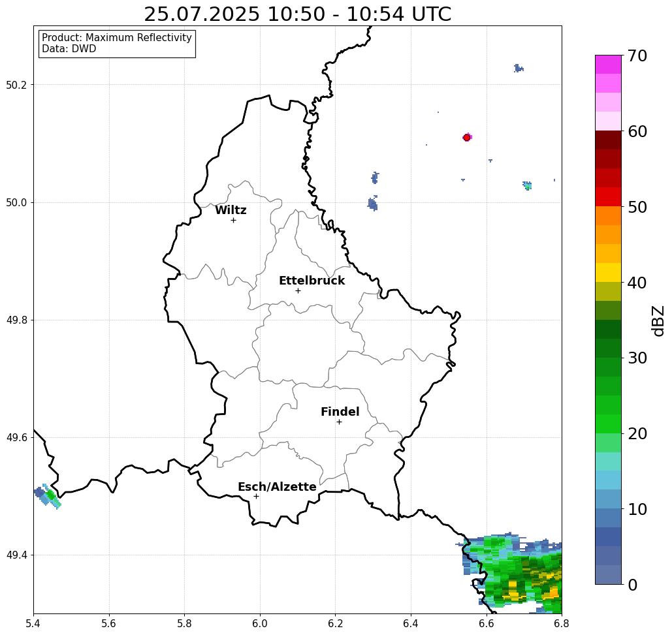Click the Ettelbruck station label
The height and width of the screenshot is (635, 672).
[x=312, y=281]
